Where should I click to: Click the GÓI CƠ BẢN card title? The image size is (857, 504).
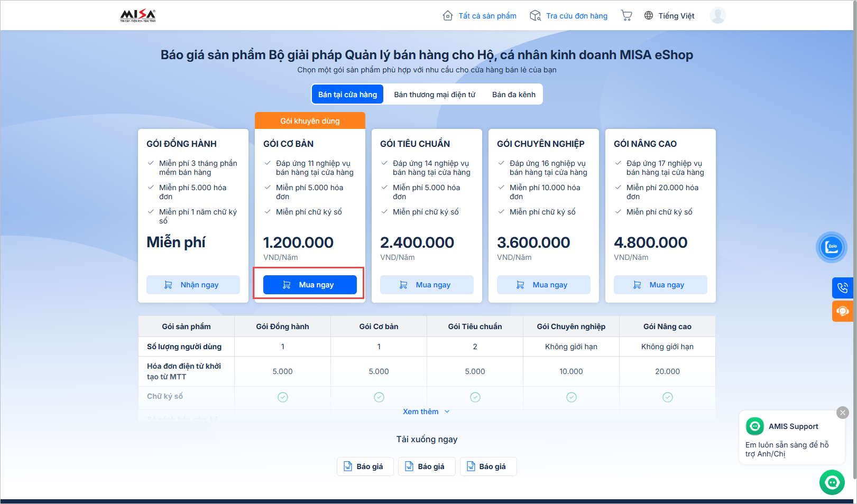(288, 144)
